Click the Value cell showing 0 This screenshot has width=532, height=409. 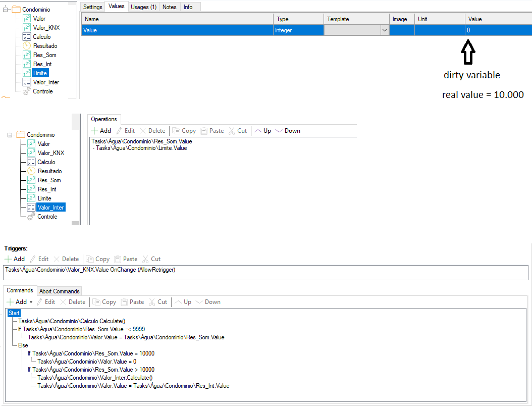pyautogui.click(x=497, y=30)
